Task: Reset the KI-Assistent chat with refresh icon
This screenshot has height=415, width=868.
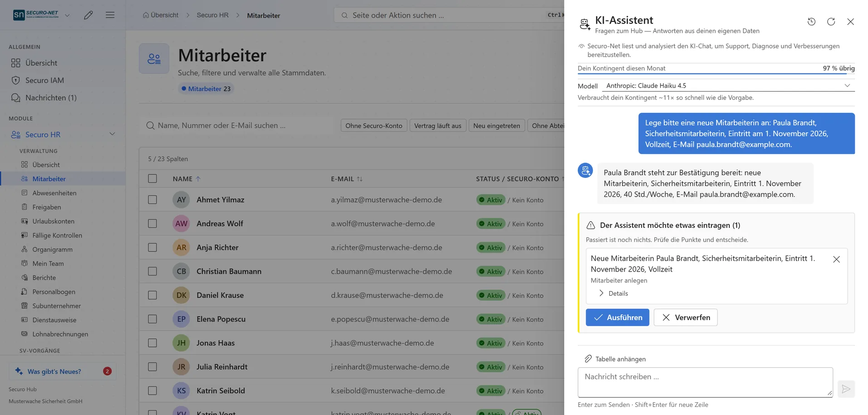Action: (x=831, y=21)
